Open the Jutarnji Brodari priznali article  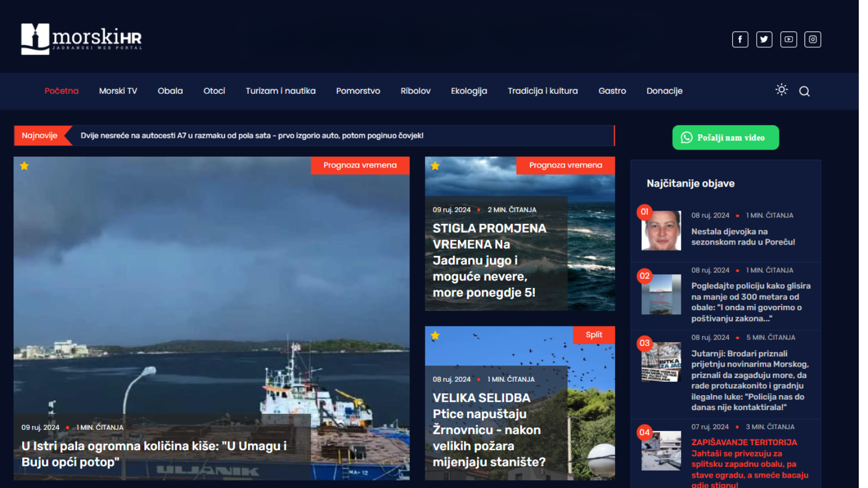(749, 380)
